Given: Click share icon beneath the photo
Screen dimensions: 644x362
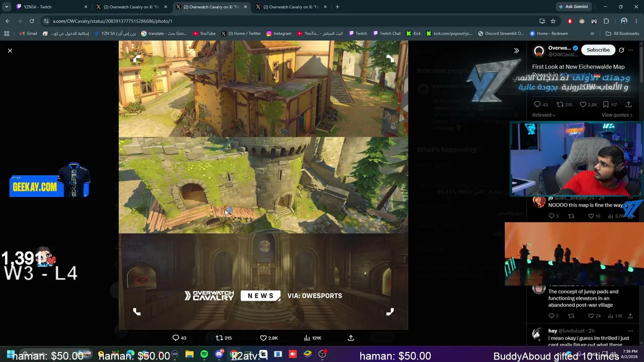Looking at the screenshot, I should point(351,338).
